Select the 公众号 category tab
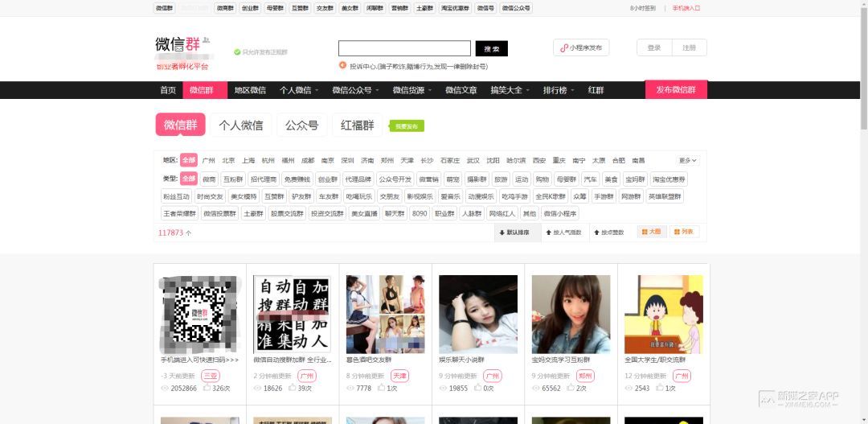The width and height of the screenshot is (868, 424). pos(301,125)
